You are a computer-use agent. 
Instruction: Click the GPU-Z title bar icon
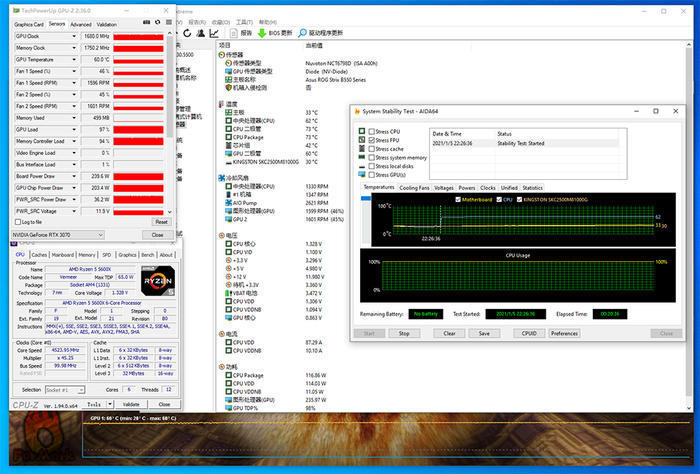[x=17, y=10]
